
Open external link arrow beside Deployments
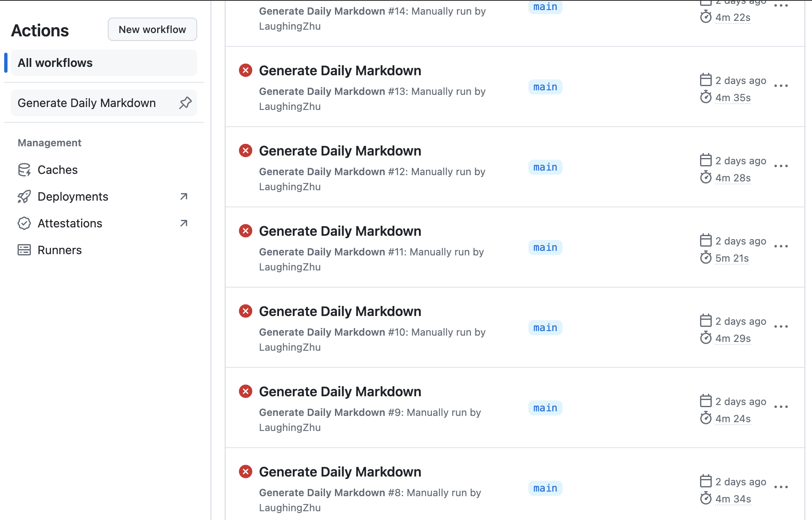tap(184, 196)
